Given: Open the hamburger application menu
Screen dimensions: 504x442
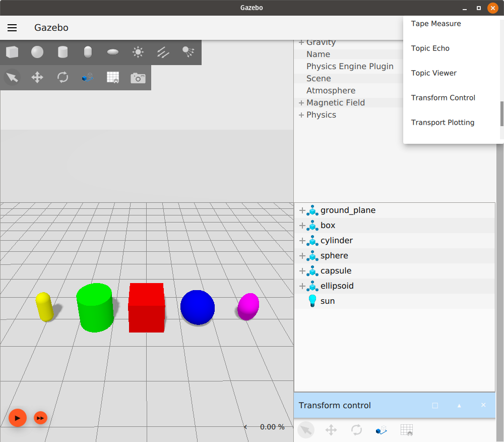Looking at the screenshot, I should point(12,28).
